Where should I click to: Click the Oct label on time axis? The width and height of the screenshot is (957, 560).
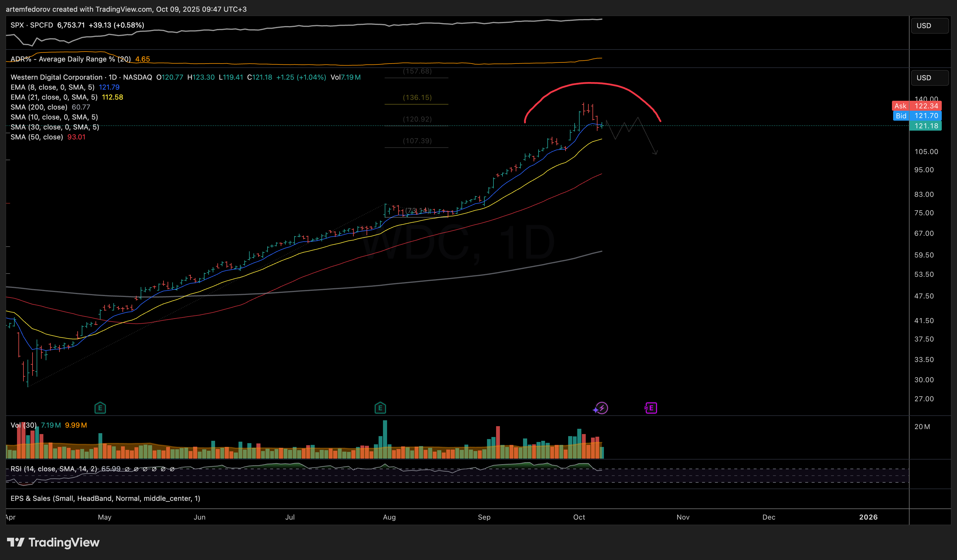coord(579,517)
